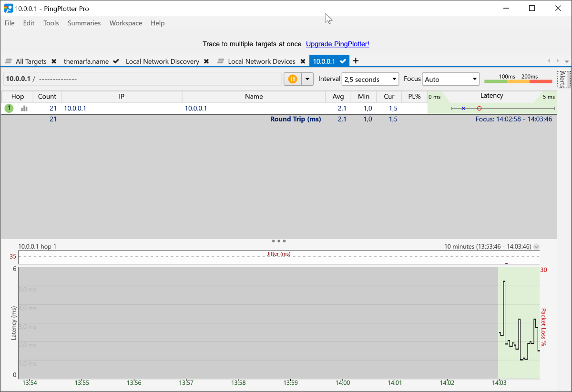Click the IP column header
The image size is (572, 392).
click(x=122, y=96)
